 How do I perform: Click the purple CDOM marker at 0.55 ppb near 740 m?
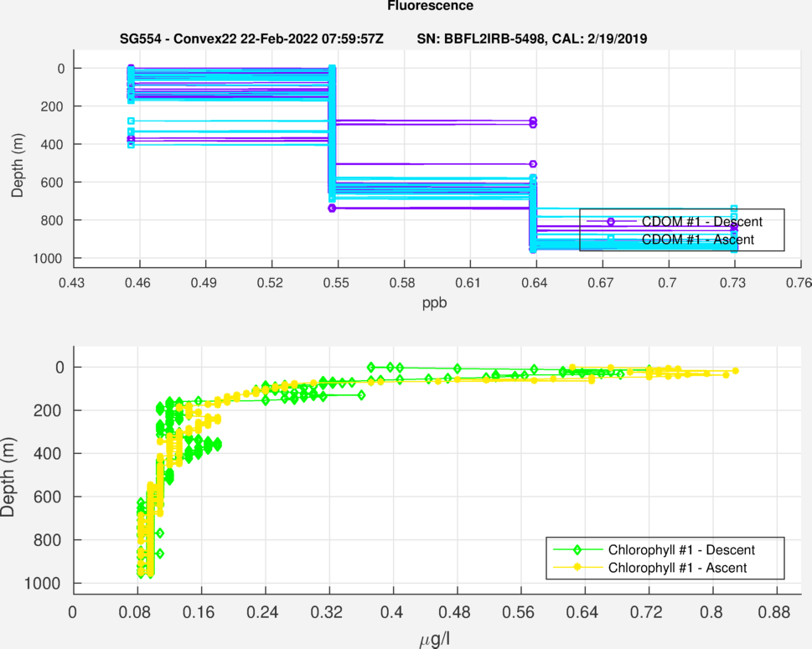(x=333, y=208)
